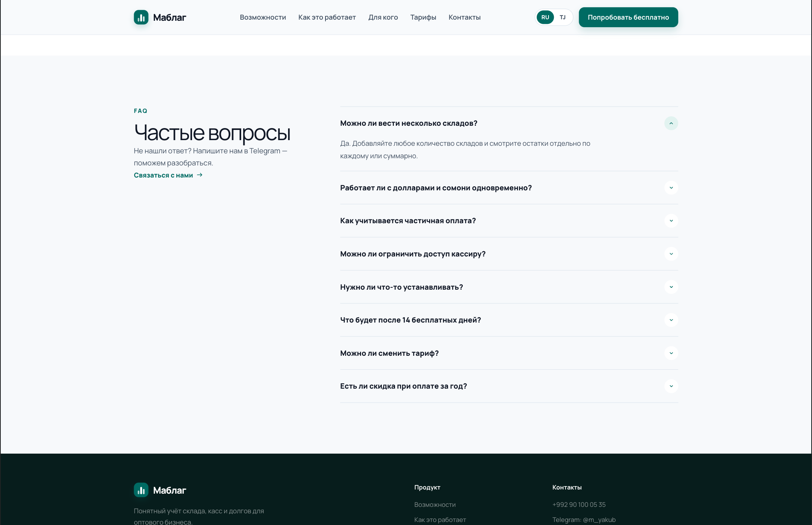Click footer tagline 'Понятный учёт склада, касс и долгов'
The height and width of the screenshot is (525, 812).
199,516
